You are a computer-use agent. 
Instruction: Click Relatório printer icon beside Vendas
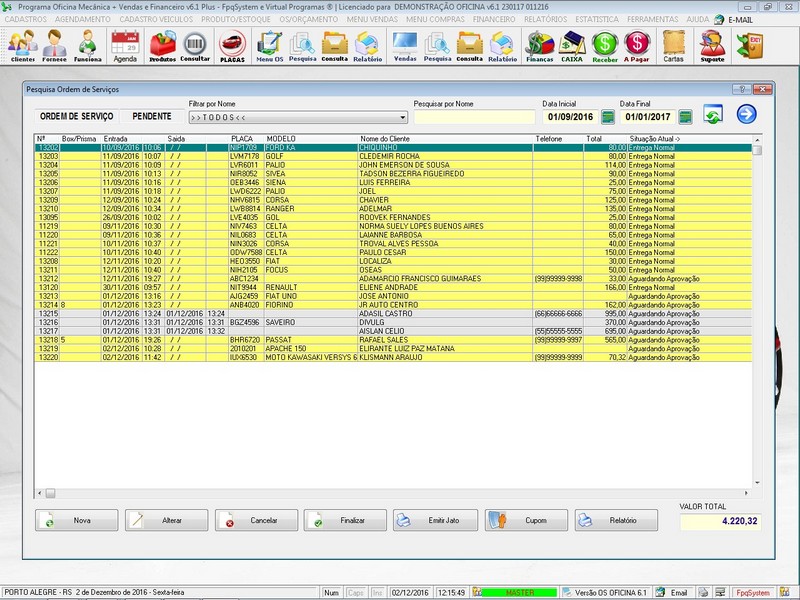point(367,46)
